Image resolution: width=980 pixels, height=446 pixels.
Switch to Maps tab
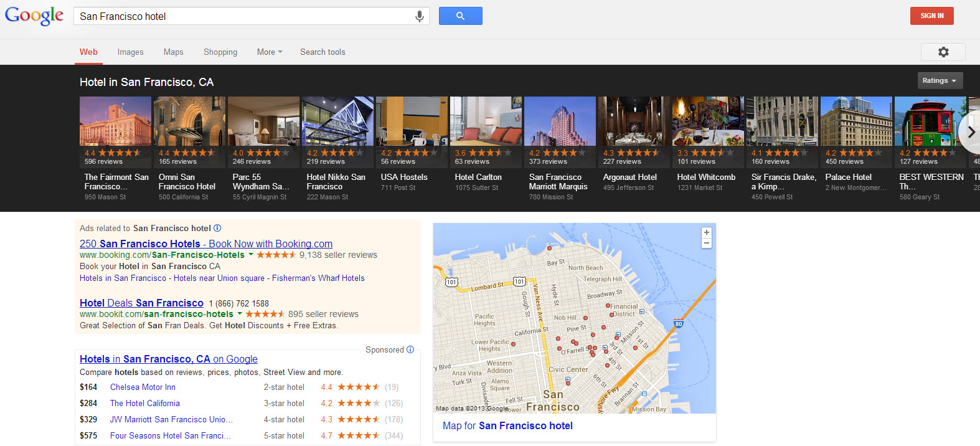pos(173,52)
